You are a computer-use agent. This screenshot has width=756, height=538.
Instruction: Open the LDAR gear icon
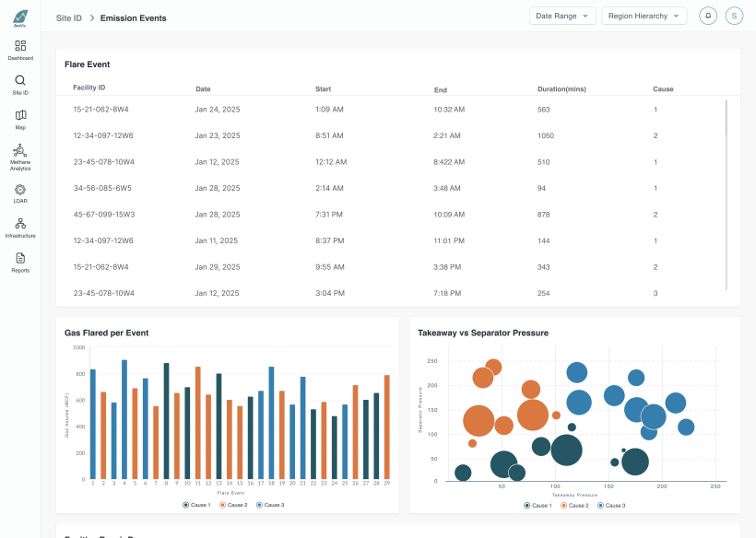tap(20, 189)
